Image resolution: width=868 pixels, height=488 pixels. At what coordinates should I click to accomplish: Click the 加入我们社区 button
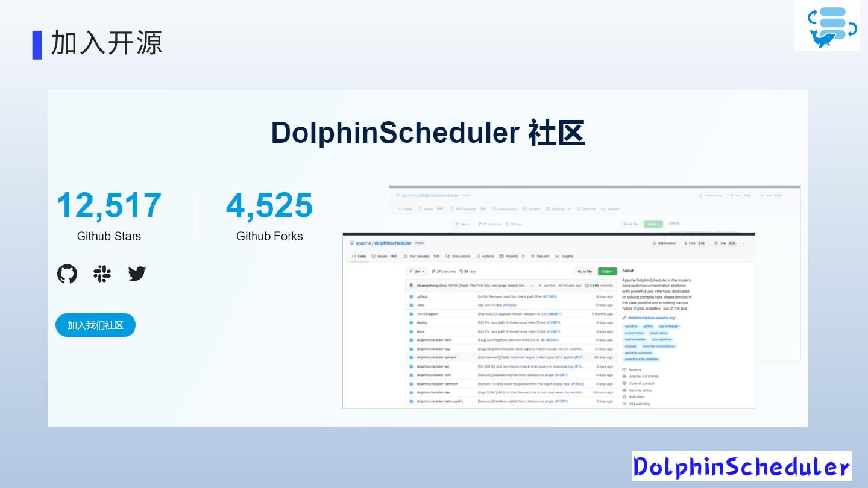click(x=95, y=325)
